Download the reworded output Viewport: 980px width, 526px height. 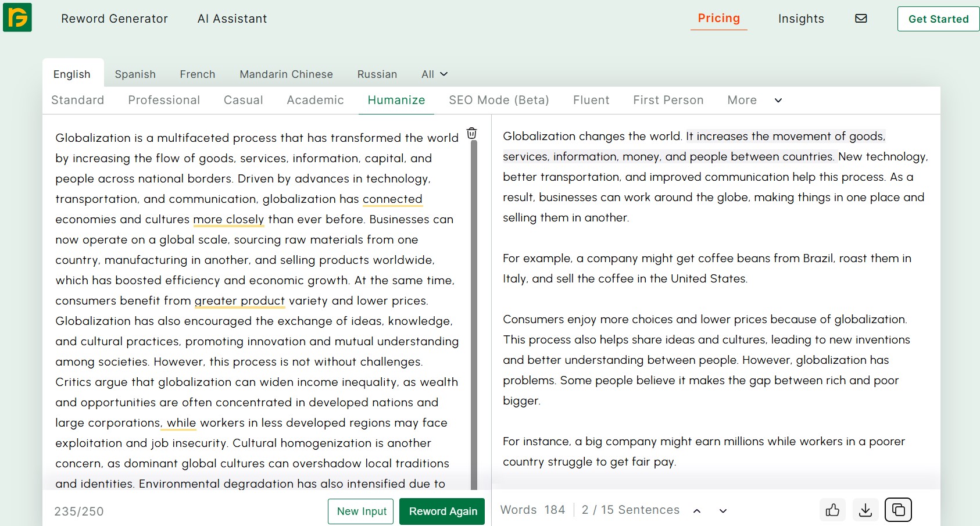(x=865, y=510)
